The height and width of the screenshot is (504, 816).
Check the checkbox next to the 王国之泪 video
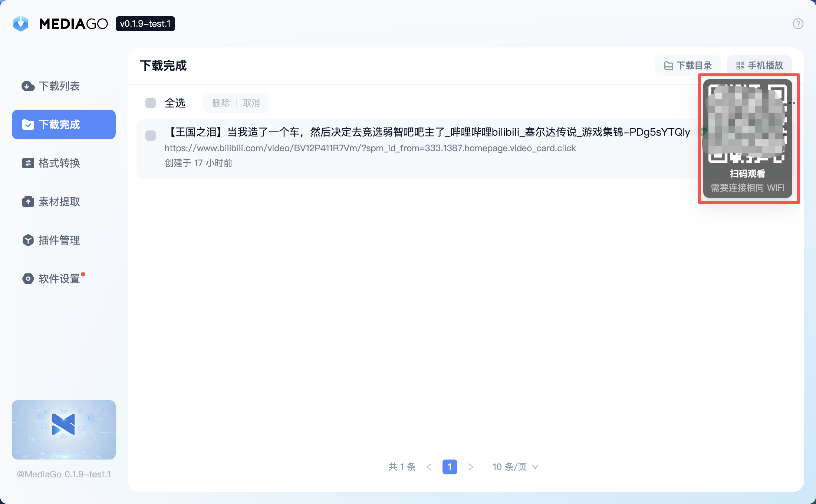[151, 136]
